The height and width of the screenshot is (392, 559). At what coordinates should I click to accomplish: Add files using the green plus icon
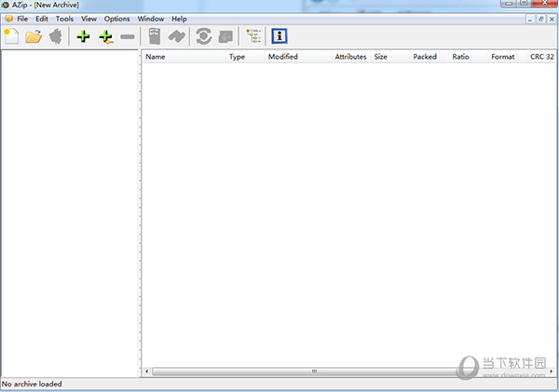84,36
